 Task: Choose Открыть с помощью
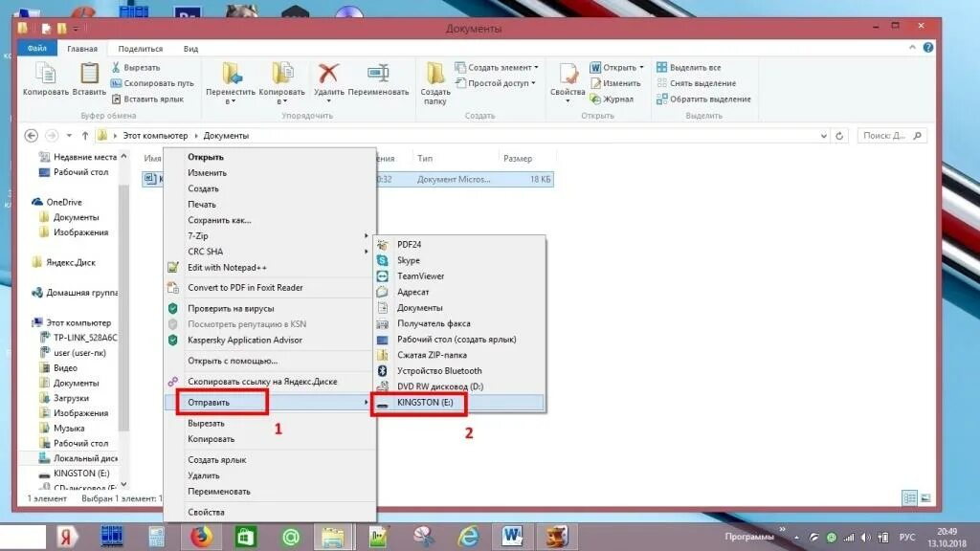(x=270, y=361)
